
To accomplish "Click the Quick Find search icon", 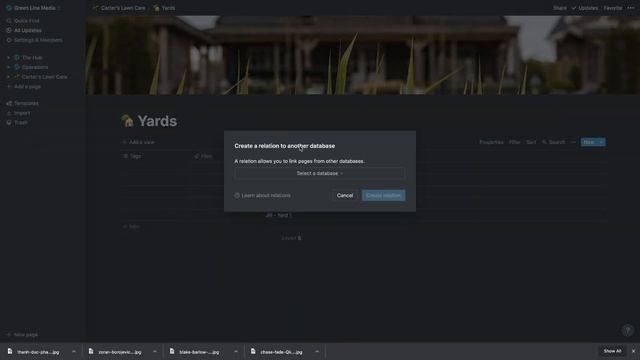I will click(9, 20).
